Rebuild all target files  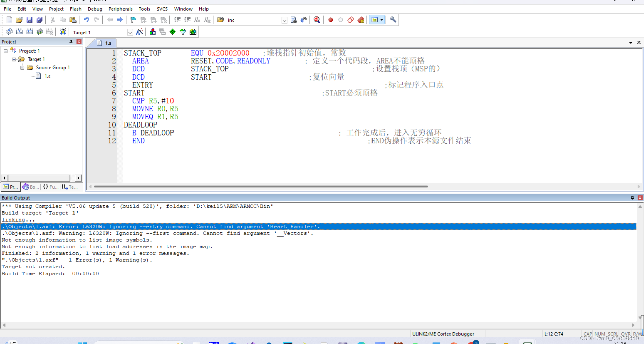click(x=30, y=31)
